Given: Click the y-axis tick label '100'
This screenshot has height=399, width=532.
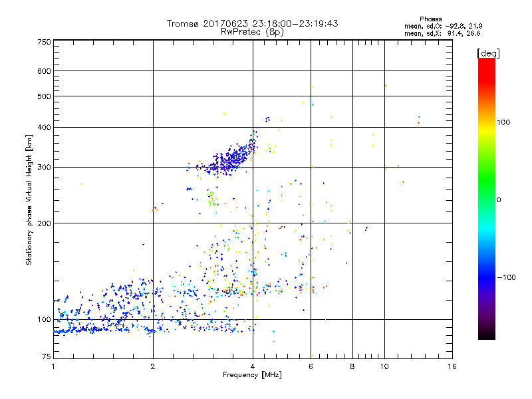Looking at the screenshot, I should 44,319.
